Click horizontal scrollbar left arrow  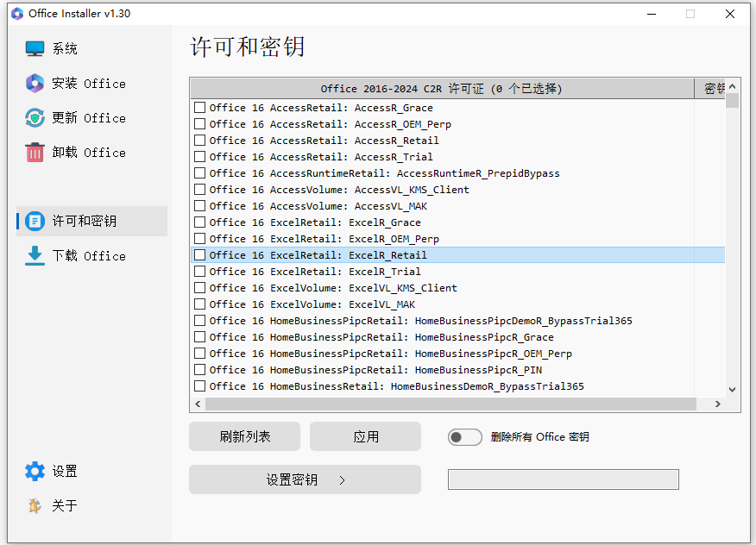coord(198,404)
